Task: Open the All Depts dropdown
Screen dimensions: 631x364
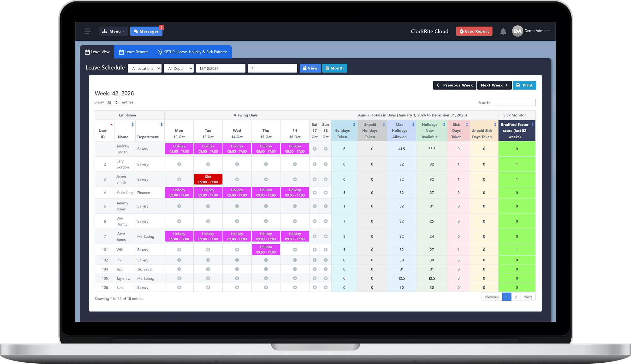Action: [179, 68]
